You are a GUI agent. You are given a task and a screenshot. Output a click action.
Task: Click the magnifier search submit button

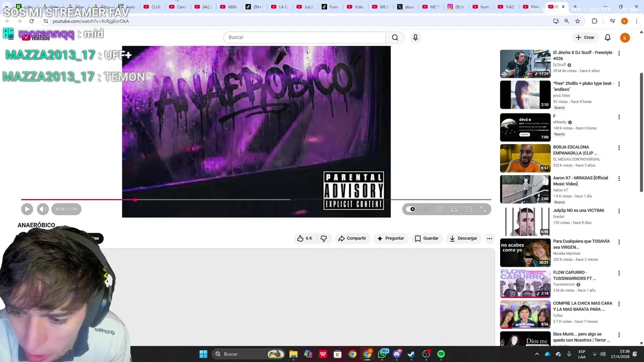(x=395, y=37)
